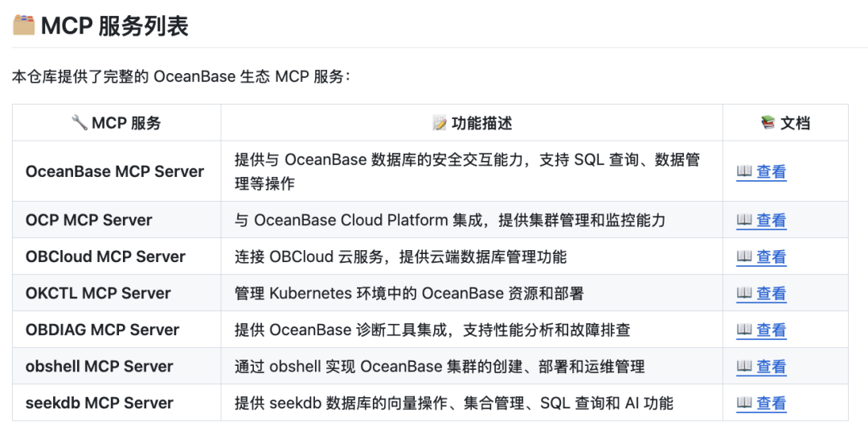Click book icon in OKCTL MCP Server row

(x=744, y=293)
